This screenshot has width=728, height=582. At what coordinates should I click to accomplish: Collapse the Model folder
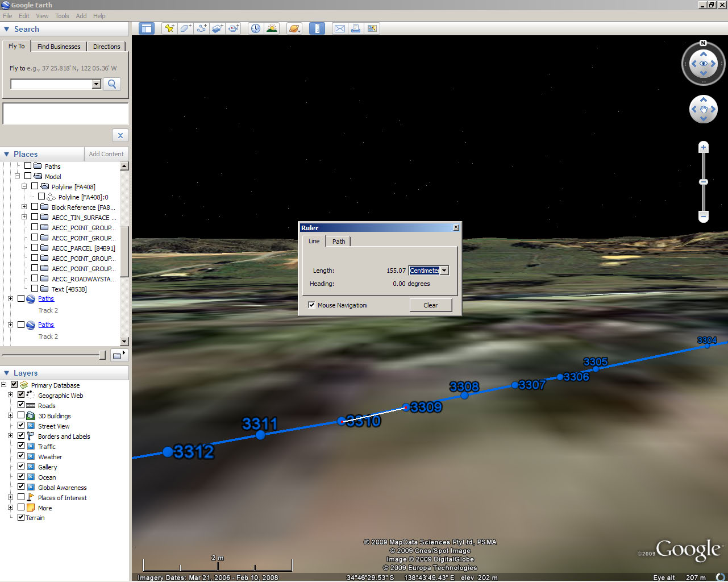[x=17, y=176]
